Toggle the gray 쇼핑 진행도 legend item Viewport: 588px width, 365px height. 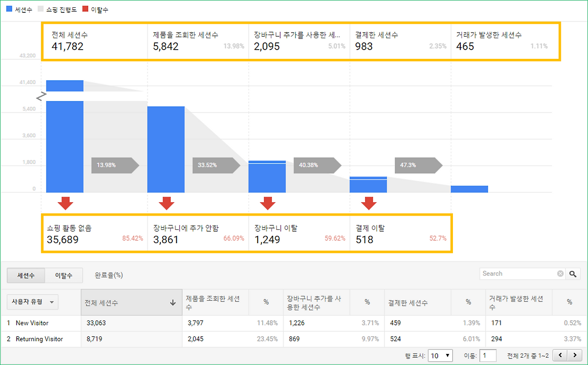pos(52,9)
